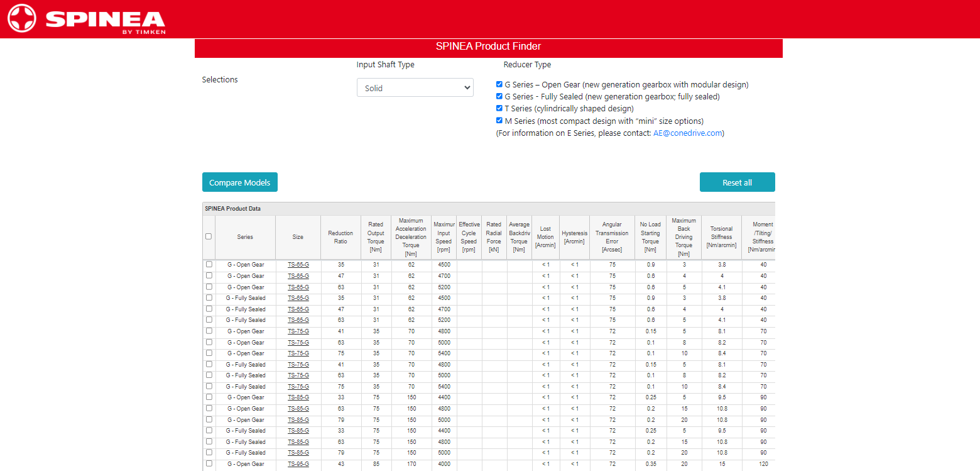Select G - Fully Sealed TS-65-G ratio 63 row checkbox
Screen dimensions: 980x471
point(209,319)
